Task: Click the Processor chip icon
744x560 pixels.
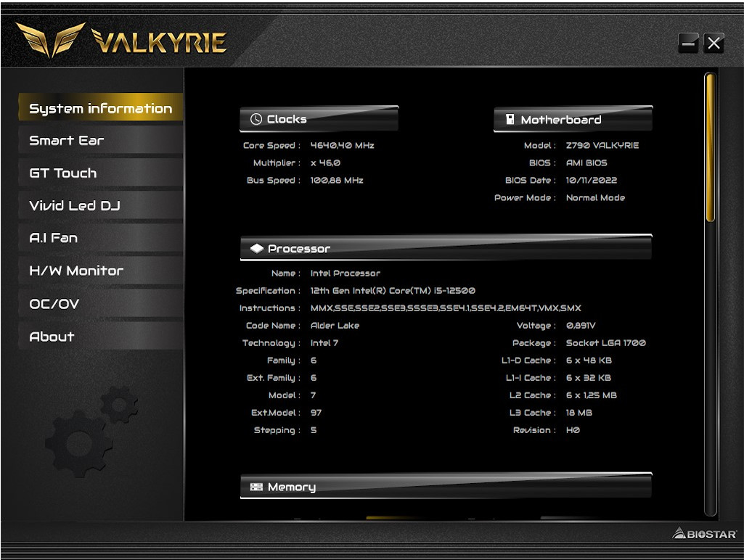Action: point(257,249)
